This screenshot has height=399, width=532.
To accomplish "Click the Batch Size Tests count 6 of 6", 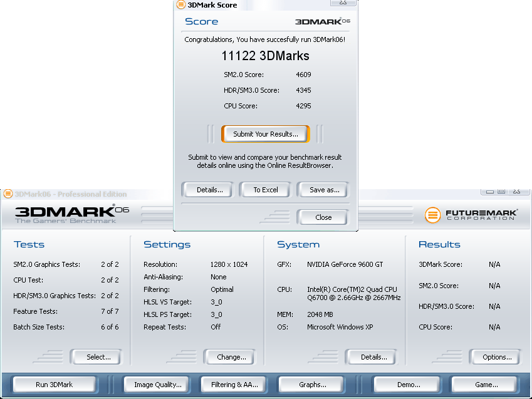I will tap(110, 327).
